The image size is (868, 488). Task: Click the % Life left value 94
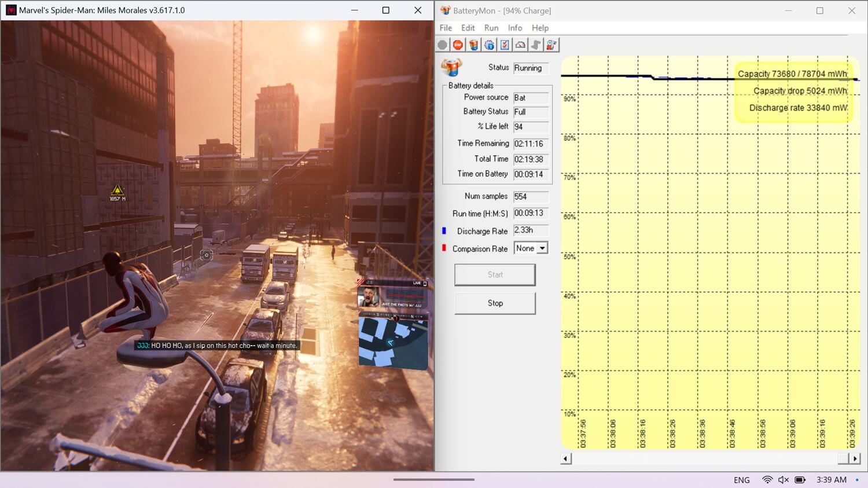click(x=531, y=127)
